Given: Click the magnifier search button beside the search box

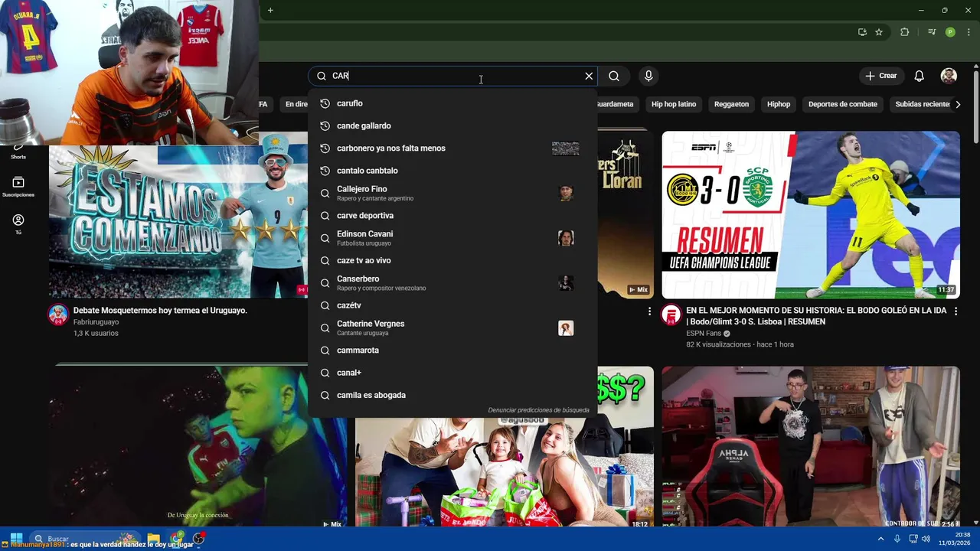Looking at the screenshot, I should pyautogui.click(x=614, y=76).
